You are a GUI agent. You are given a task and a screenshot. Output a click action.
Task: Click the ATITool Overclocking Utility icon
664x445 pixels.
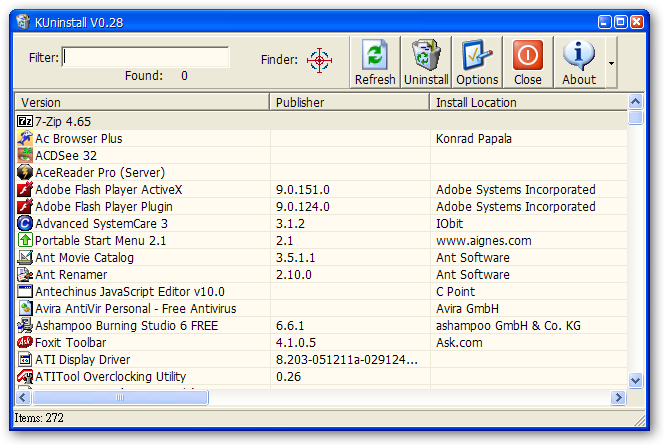point(25,376)
